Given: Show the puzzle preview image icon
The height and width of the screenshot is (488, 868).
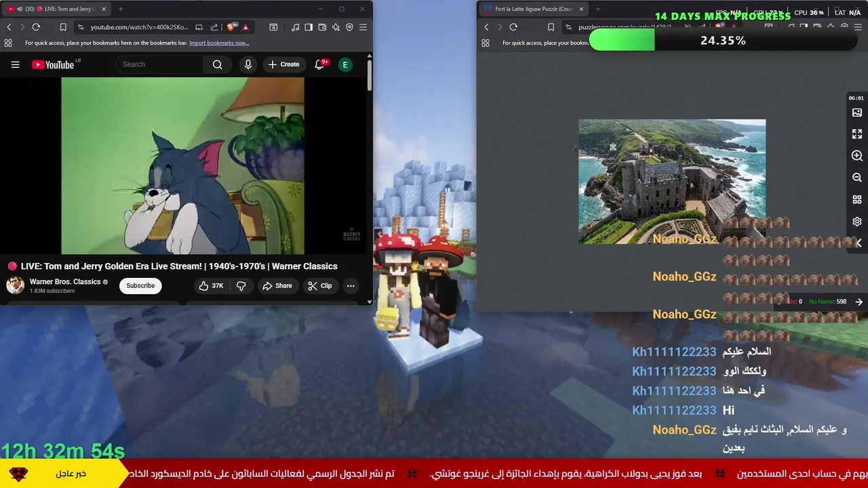Looking at the screenshot, I should click(x=857, y=113).
